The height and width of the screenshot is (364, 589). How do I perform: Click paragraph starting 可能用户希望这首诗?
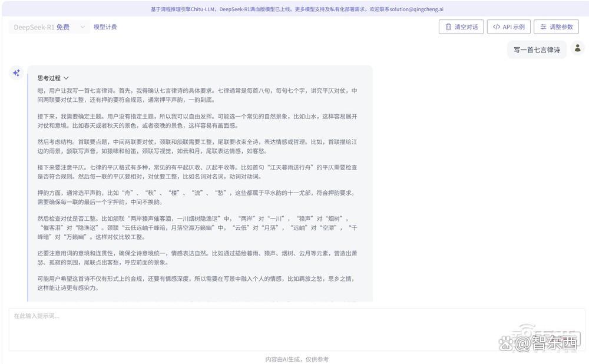[x=196, y=283]
